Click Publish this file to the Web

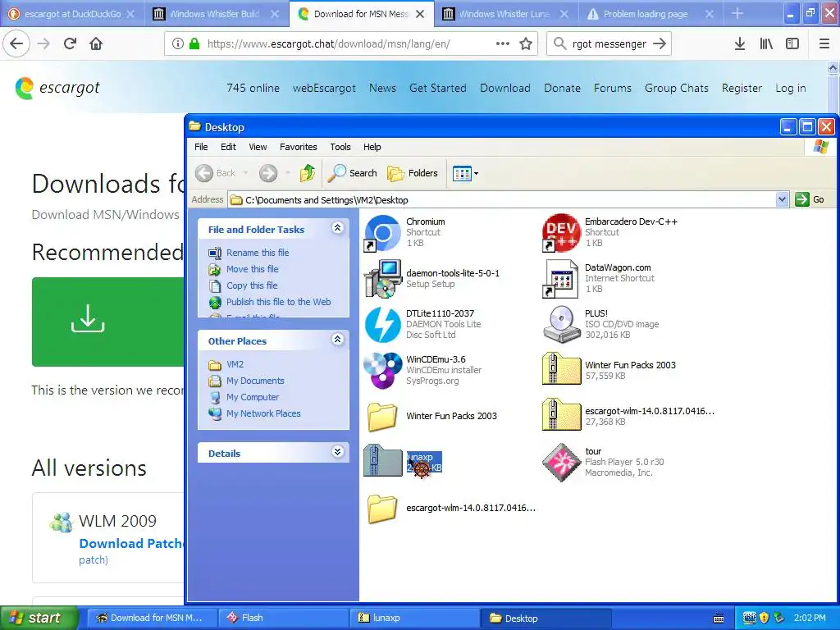pos(278,302)
